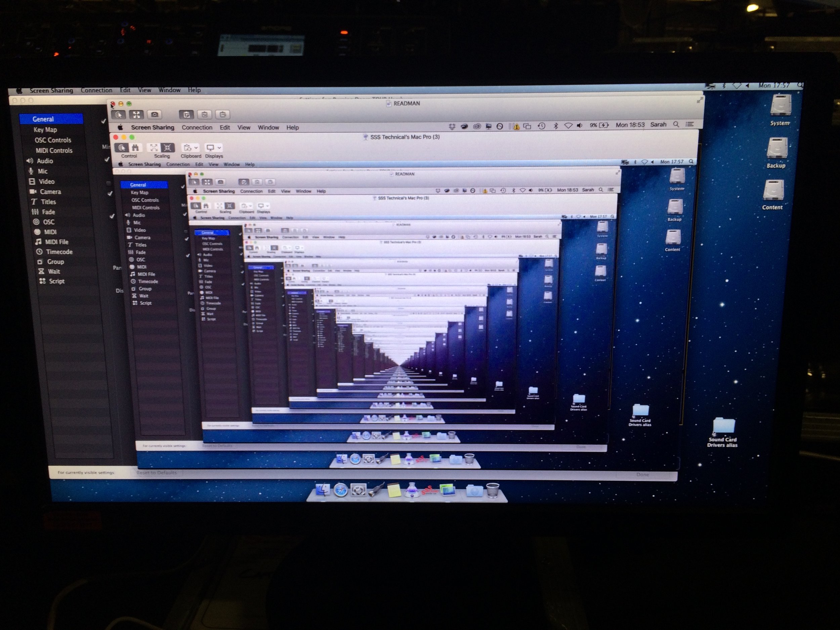Open the largest Sound Card Drivers alias folder
Screen dimensions: 840x630
(723, 426)
